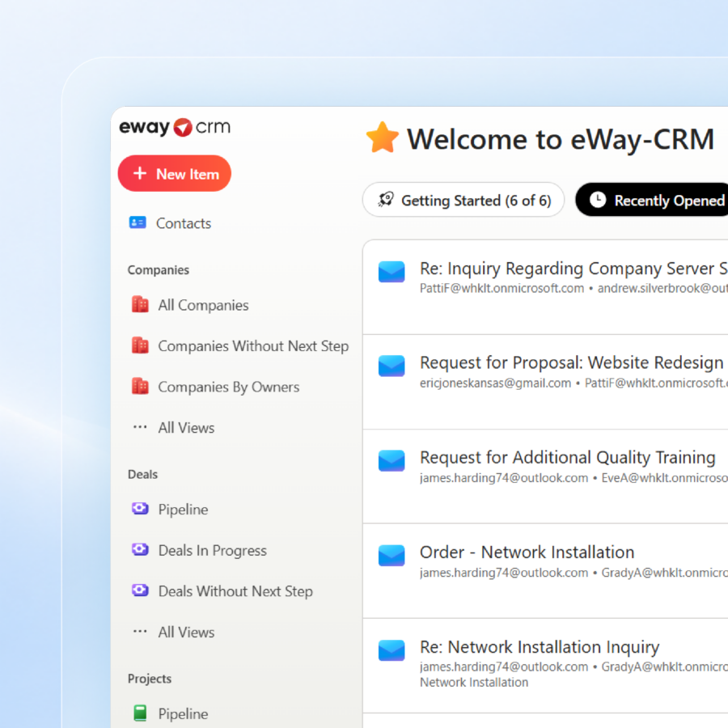728x728 pixels.
Task: Click the Companies By Owners icon
Action: (140, 387)
